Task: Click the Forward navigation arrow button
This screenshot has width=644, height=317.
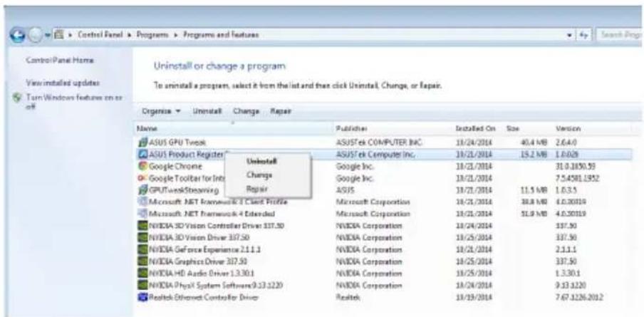Action: (x=34, y=35)
